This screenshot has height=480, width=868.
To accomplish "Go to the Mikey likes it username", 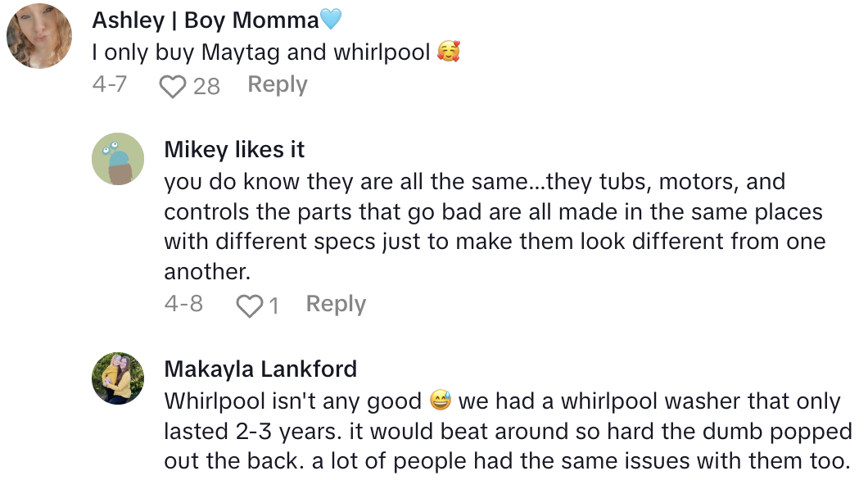I will [x=234, y=149].
